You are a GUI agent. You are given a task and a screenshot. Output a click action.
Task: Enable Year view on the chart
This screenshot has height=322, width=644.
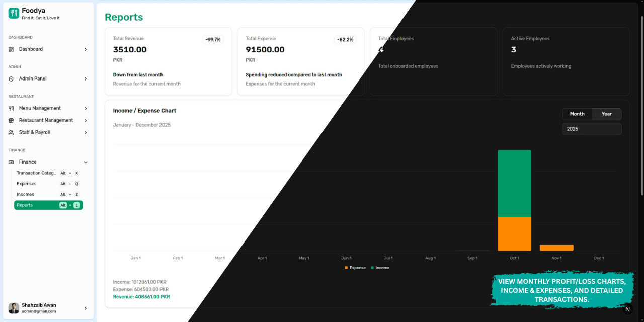[606, 114]
